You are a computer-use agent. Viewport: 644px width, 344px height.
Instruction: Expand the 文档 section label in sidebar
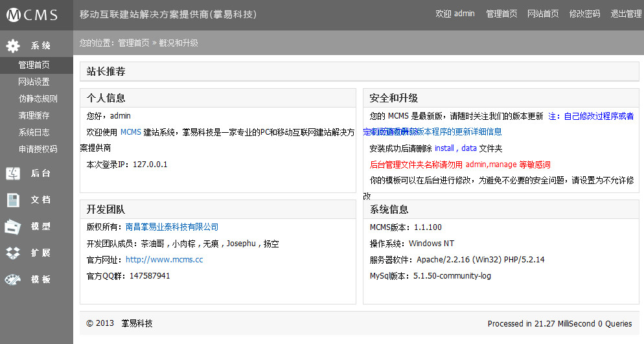click(x=40, y=200)
